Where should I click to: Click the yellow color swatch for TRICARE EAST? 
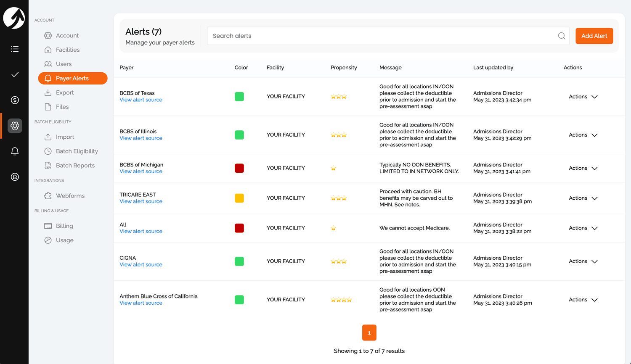tap(239, 198)
